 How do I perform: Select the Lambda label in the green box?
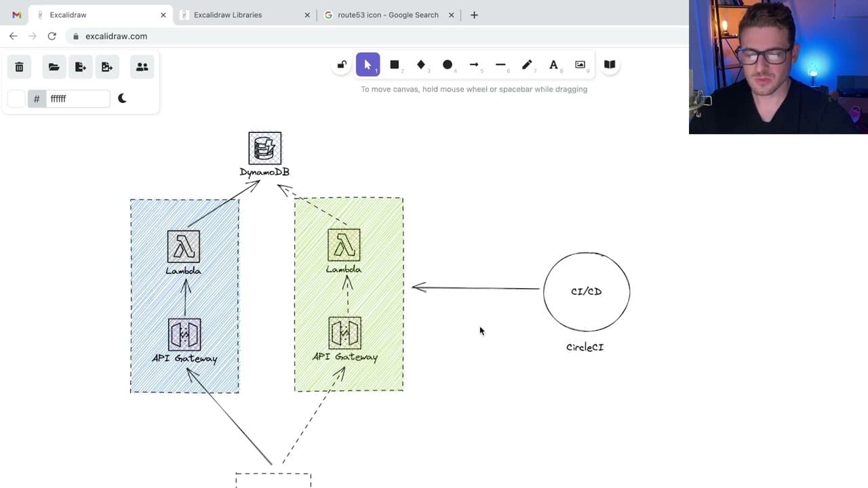[x=344, y=269]
